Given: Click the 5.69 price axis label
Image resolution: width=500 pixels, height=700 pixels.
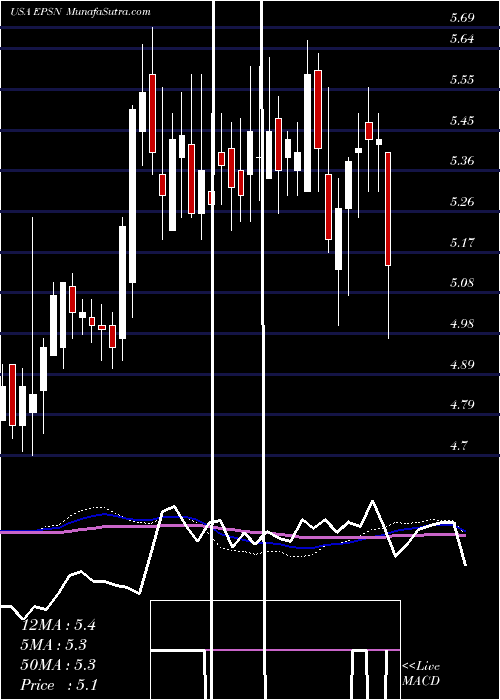Looking at the screenshot, I should [x=462, y=18].
